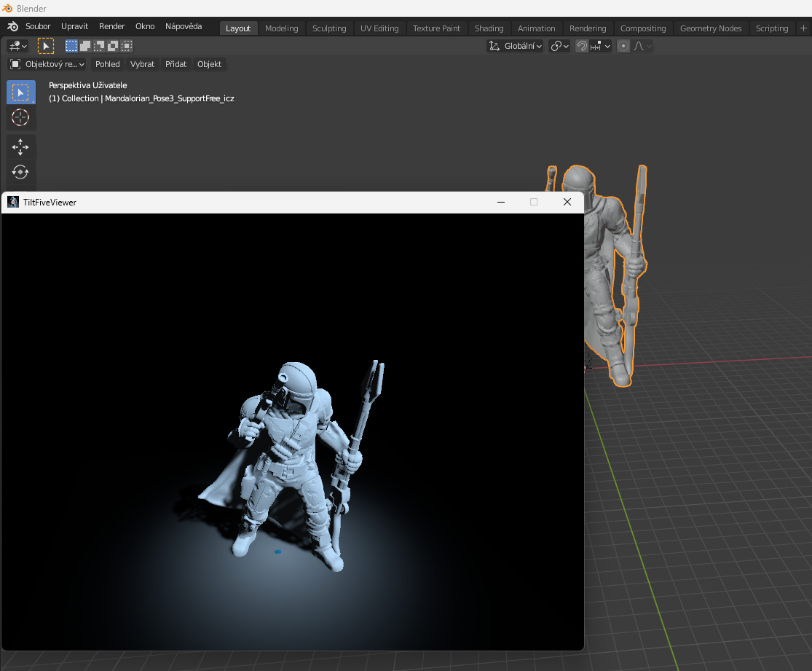
Task: Activate the 3D Cursor tool
Action: (x=20, y=117)
